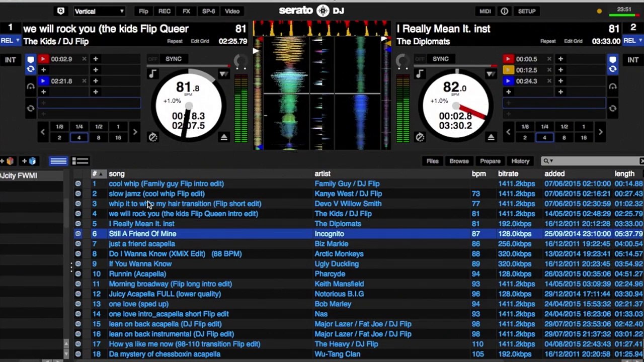
Task: Turn sync OFF on the right deck
Action: click(x=420, y=59)
